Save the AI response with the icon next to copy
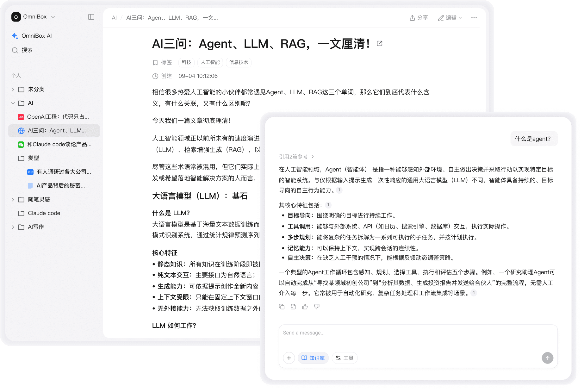 pyautogui.click(x=293, y=307)
